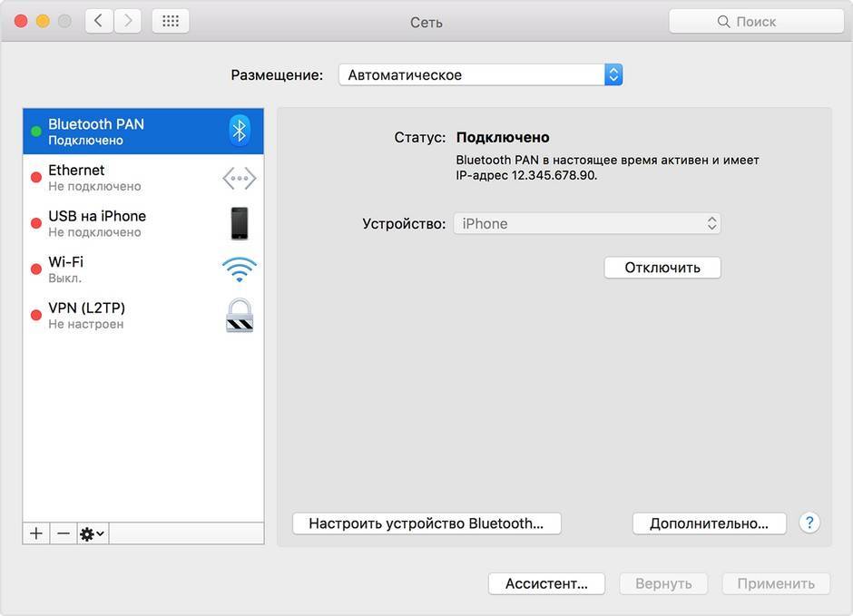Open the Размещение location dropdown

tap(480, 75)
